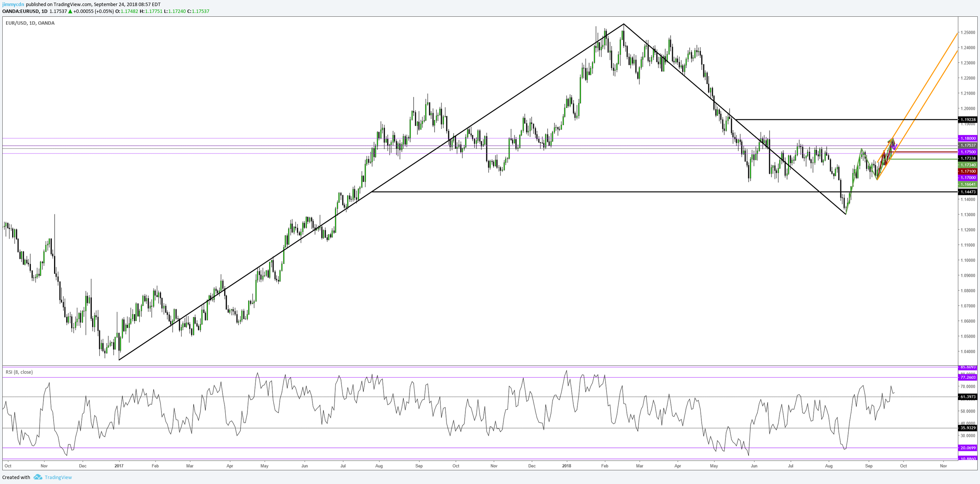980x484 pixels.
Task: Click the open price O:1.17482
Action: (127, 11)
